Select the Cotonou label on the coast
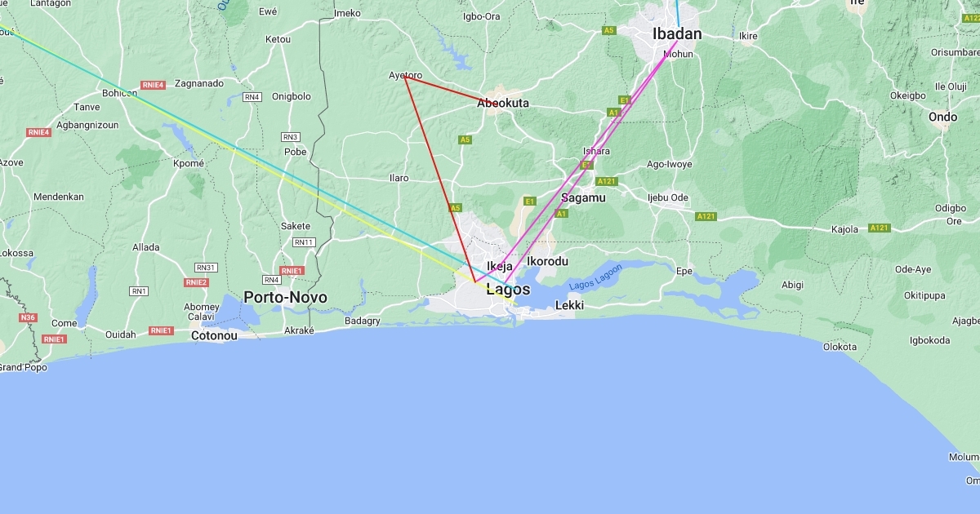Screen dimensions: 980x514 tap(214, 335)
